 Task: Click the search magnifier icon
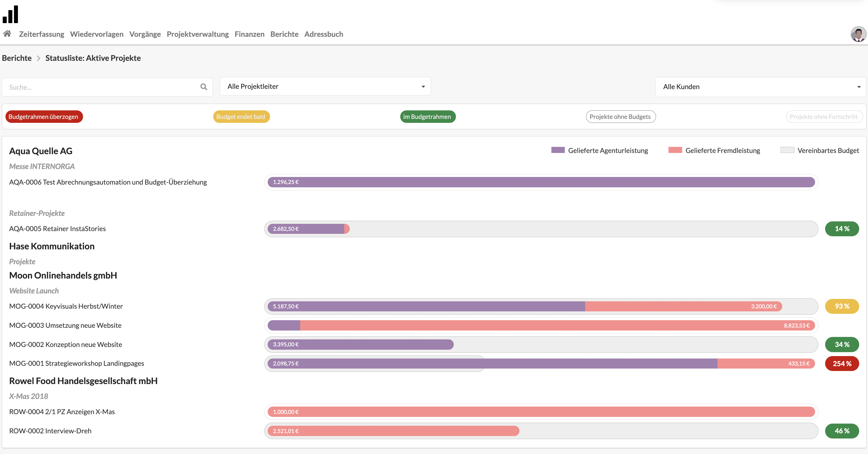(x=203, y=87)
